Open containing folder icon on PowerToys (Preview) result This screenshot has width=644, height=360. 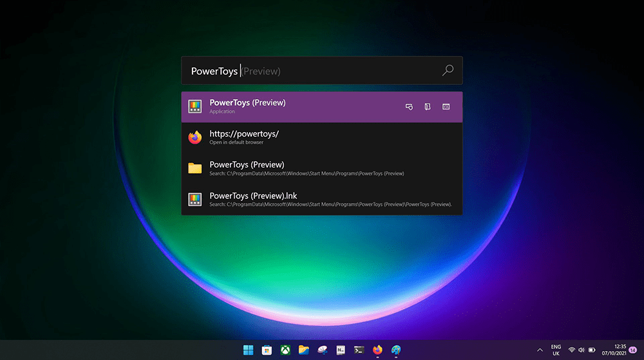428,107
